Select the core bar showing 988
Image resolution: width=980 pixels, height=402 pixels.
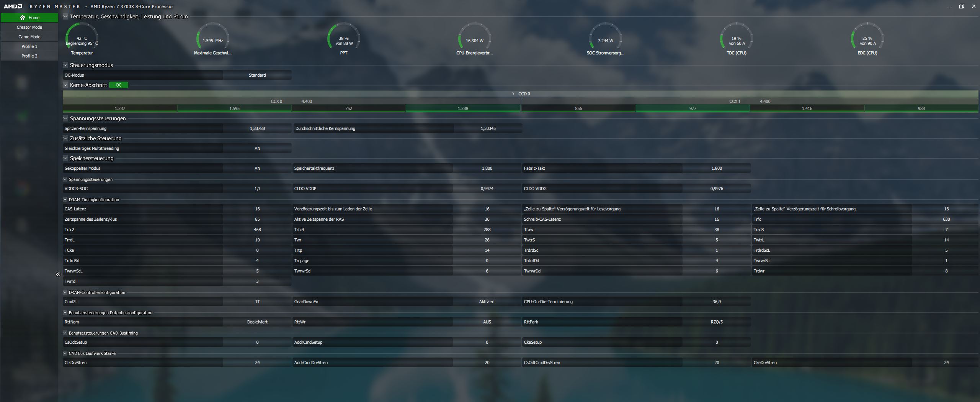click(x=921, y=108)
